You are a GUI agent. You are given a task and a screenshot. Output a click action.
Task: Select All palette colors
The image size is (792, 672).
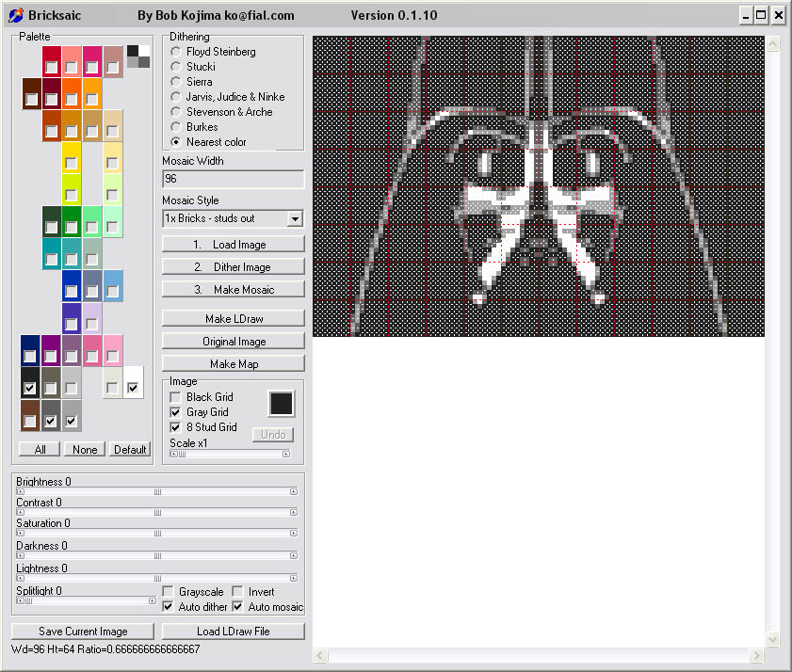coord(40,449)
